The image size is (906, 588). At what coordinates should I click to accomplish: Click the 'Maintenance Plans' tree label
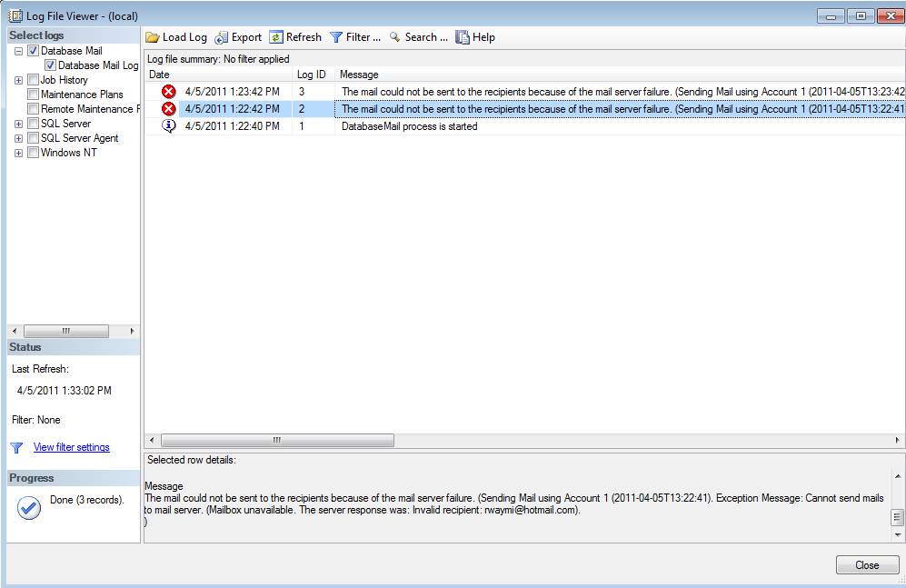pos(82,95)
